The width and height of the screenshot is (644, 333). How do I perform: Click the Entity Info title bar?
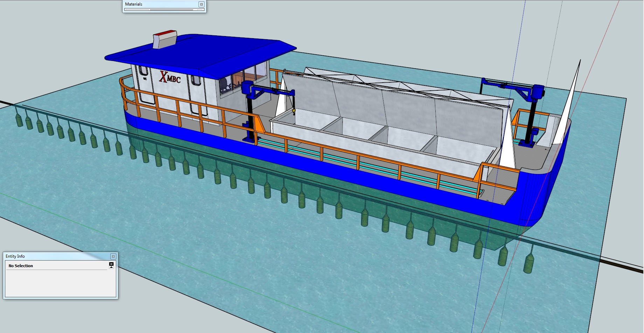point(53,256)
